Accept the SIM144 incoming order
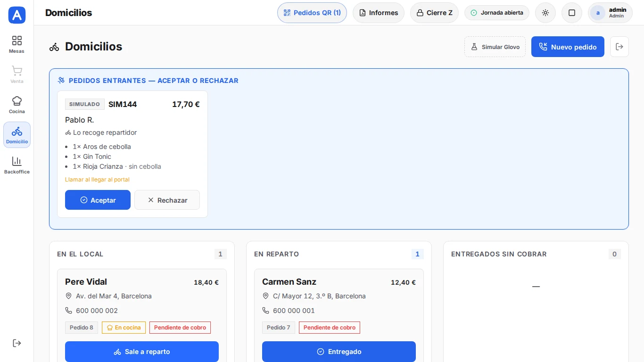 tap(98, 200)
